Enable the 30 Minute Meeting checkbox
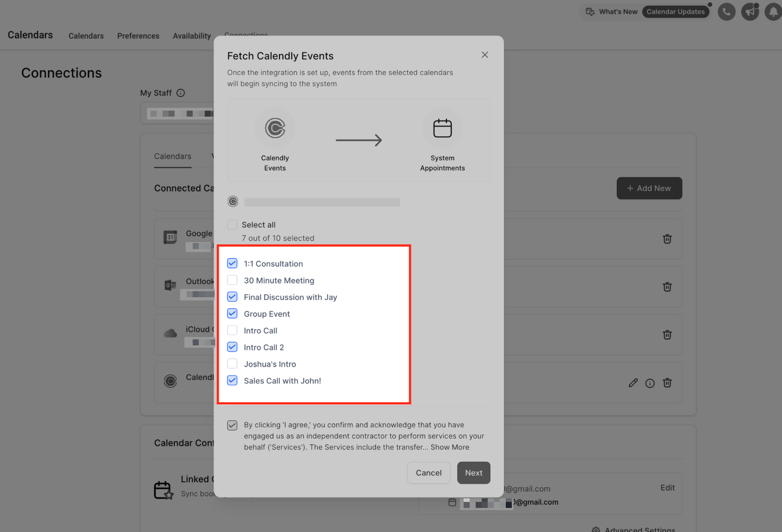Viewport: 782px width, 532px height. click(x=232, y=280)
